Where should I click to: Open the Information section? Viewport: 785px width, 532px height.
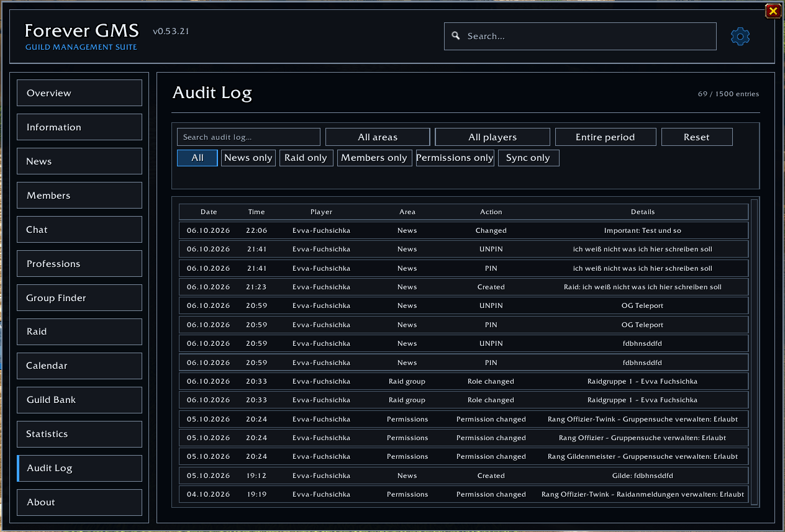pos(79,127)
